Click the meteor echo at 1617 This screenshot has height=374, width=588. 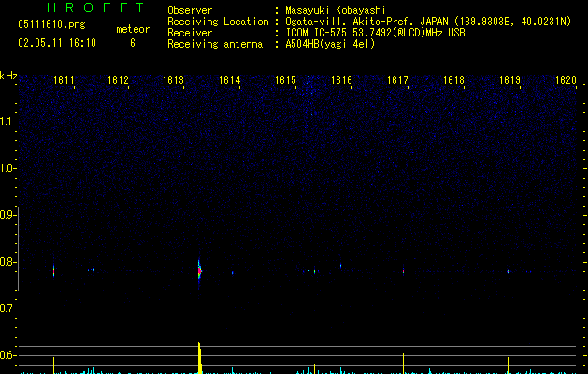coord(403,271)
